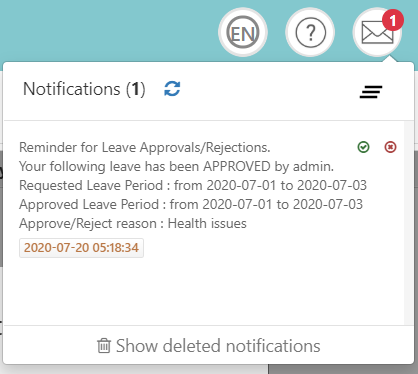Mark notification as read with green check

click(363, 147)
